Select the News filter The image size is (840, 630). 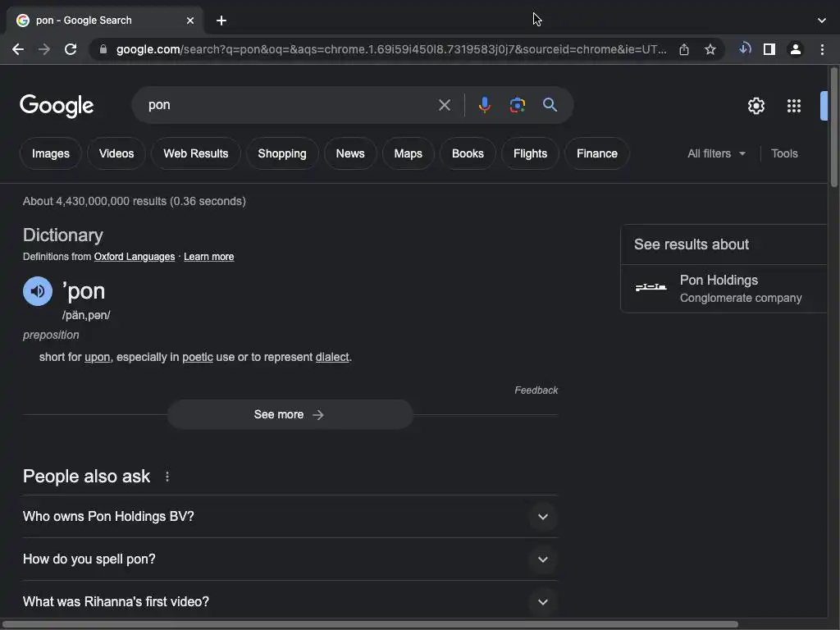click(x=350, y=153)
